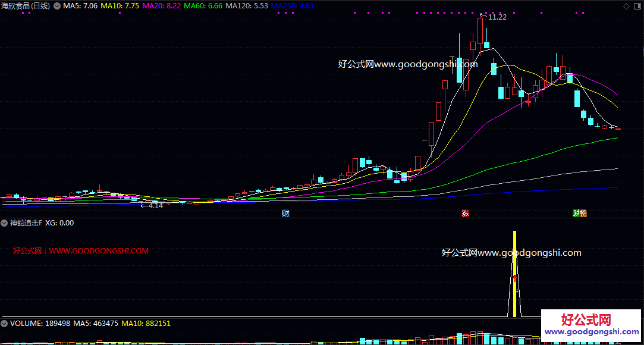
Task: Click the blue 财 event marker
Action: (285, 213)
